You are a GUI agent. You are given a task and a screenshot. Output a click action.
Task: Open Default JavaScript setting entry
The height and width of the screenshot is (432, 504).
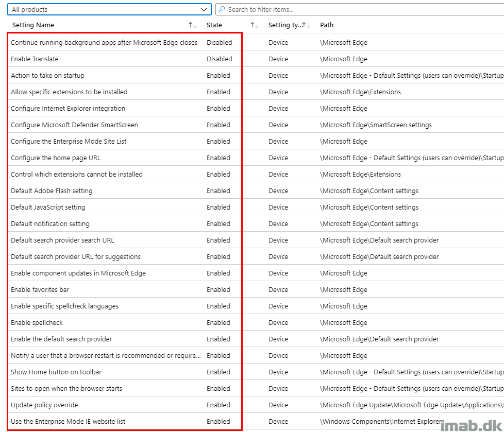point(48,207)
